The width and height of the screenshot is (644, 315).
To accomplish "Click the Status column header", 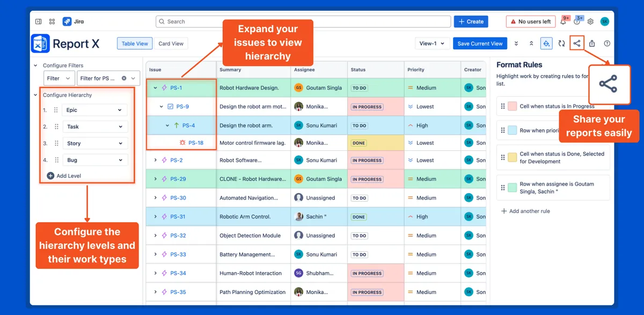I will click(x=376, y=69).
